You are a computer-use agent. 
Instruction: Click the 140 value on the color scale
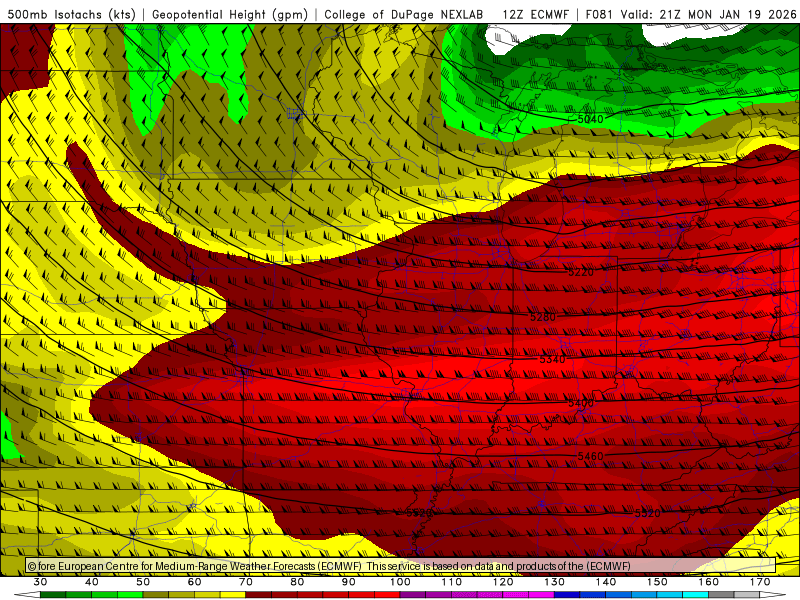[x=606, y=582]
